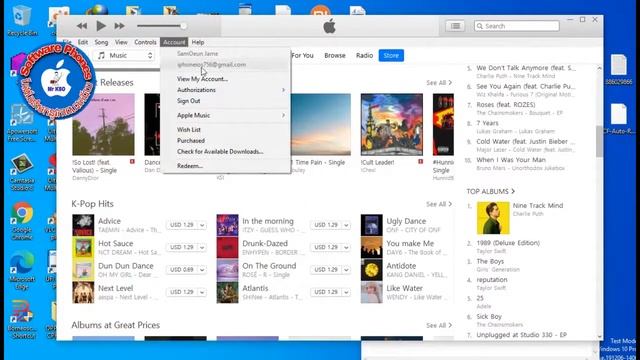
Task: Open reputation in top albums list
Action: pyautogui.click(x=492, y=280)
